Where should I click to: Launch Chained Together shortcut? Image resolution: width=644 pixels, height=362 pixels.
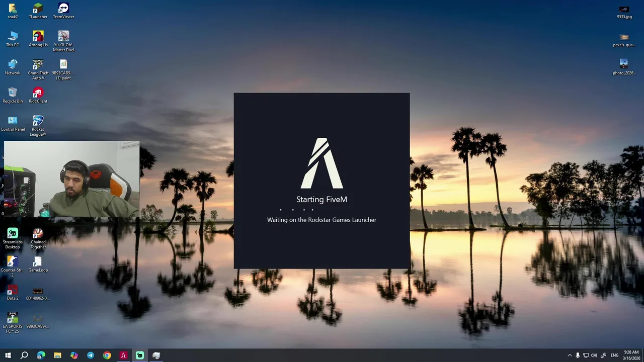[x=38, y=238]
